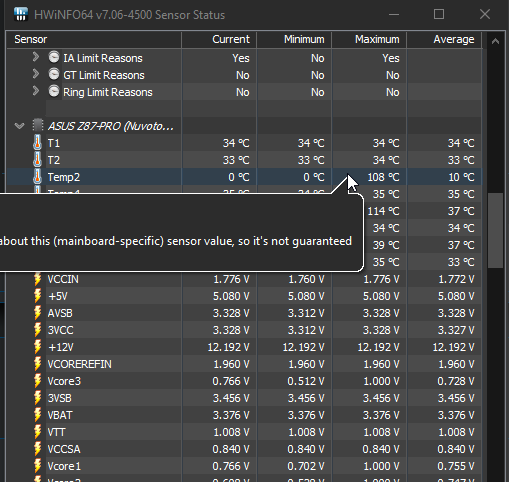Select the ASUS Z87-PRO (Nuvoto... group label

pos(111,126)
